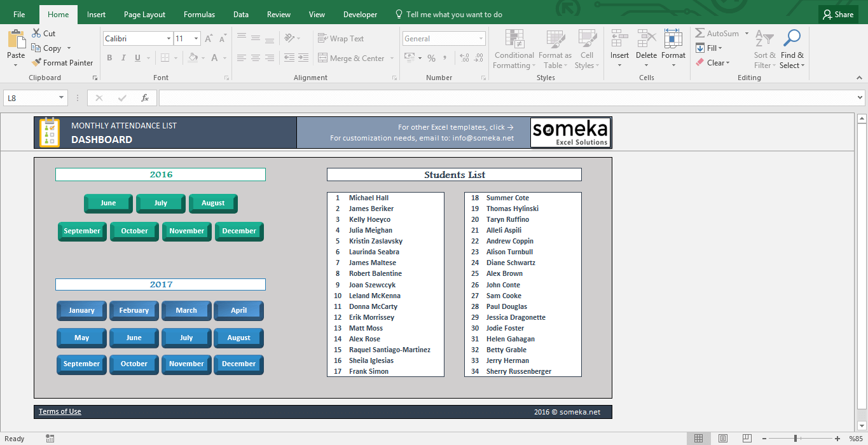Switch to Page Layout view in status bar

coord(723,438)
